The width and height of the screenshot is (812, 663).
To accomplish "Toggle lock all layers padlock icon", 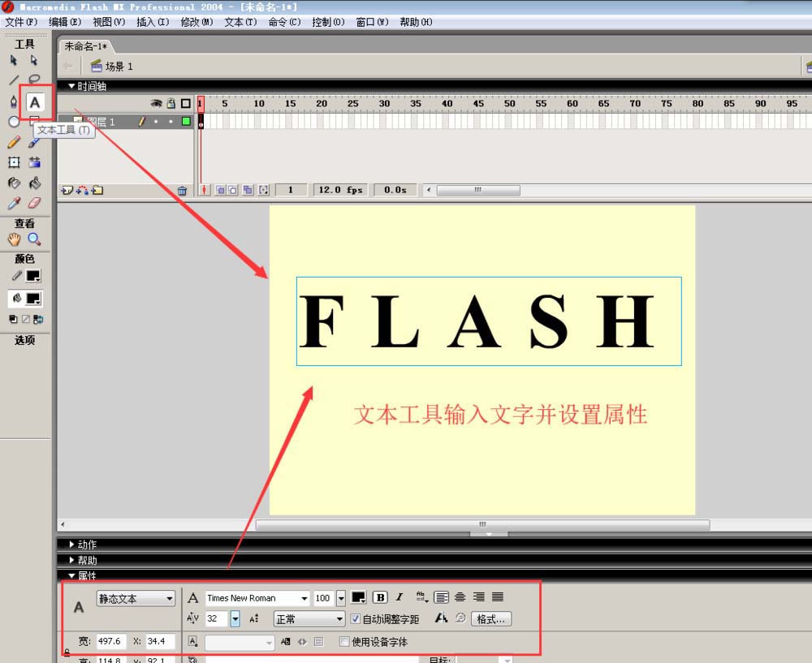I will click(171, 104).
